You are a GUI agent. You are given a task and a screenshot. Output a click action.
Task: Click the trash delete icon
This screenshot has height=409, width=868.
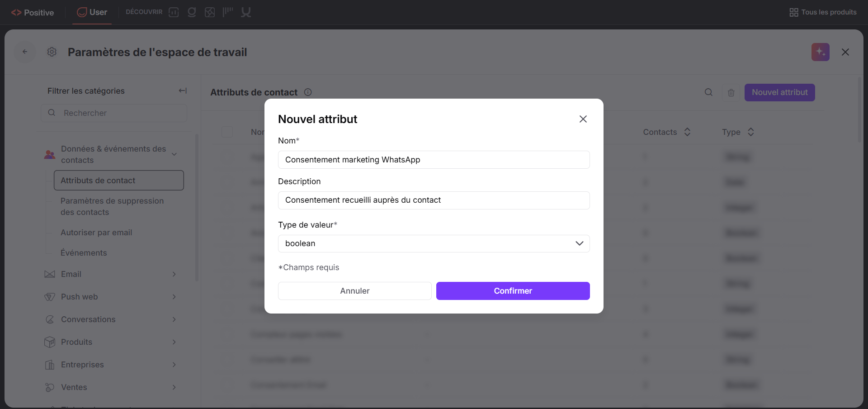pos(731,93)
